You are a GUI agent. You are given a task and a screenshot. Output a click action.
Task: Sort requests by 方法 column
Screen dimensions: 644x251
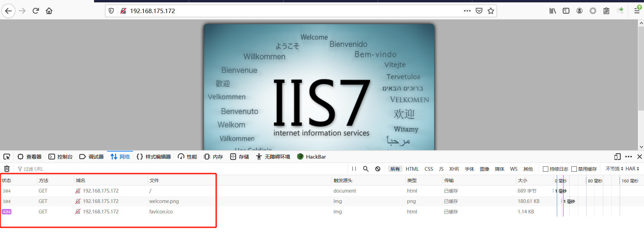(x=55, y=180)
